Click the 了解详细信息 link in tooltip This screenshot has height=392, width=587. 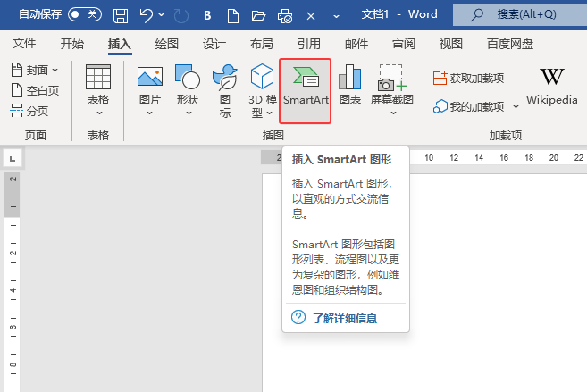[x=345, y=318]
